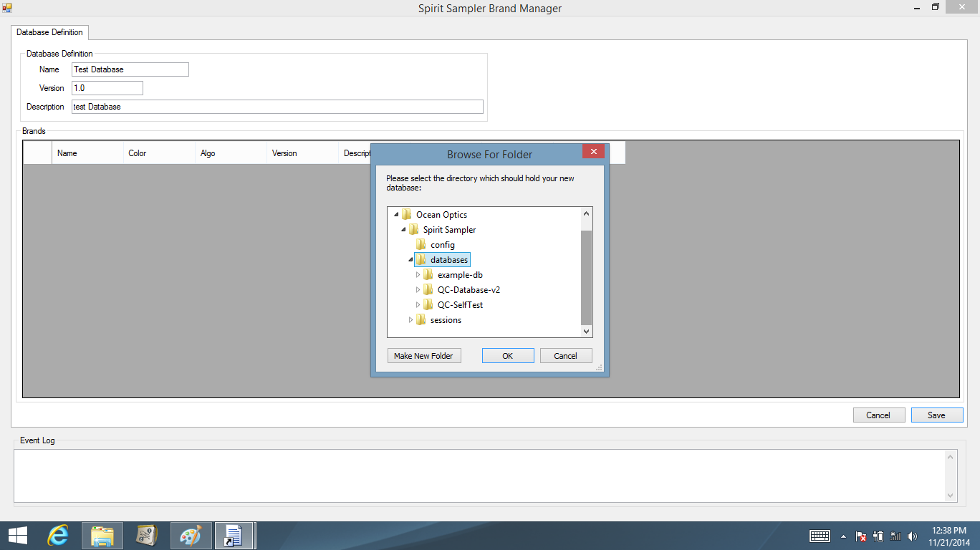
Task: Confirm folder selection with OK
Action: (x=508, y=356)
